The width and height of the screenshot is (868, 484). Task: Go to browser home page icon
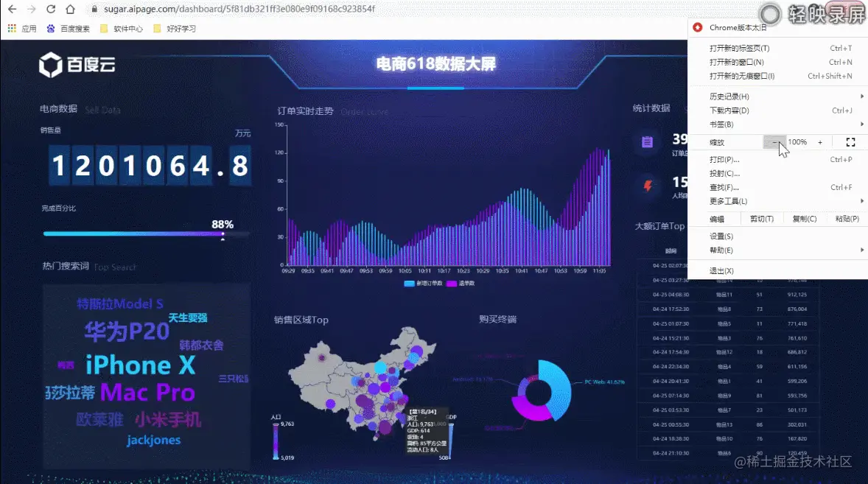(70, 10)
